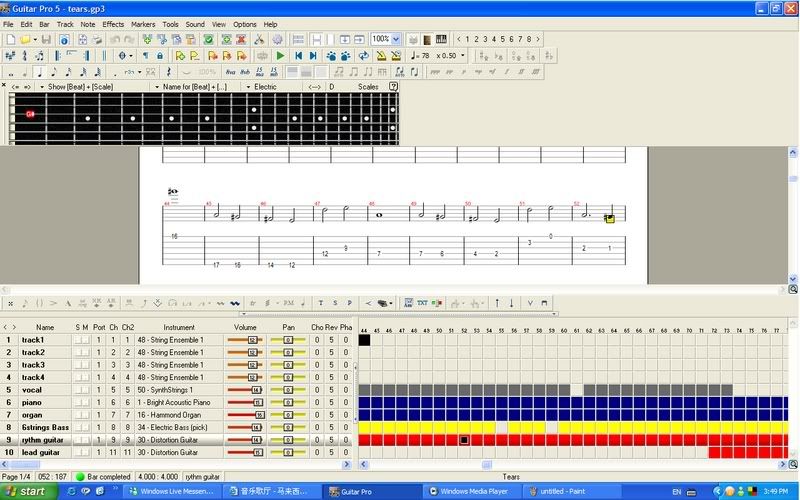Click the tempo quarter-note icon showing 78
This screenshot has width=800, height=500.
click(x=415, y=56)
